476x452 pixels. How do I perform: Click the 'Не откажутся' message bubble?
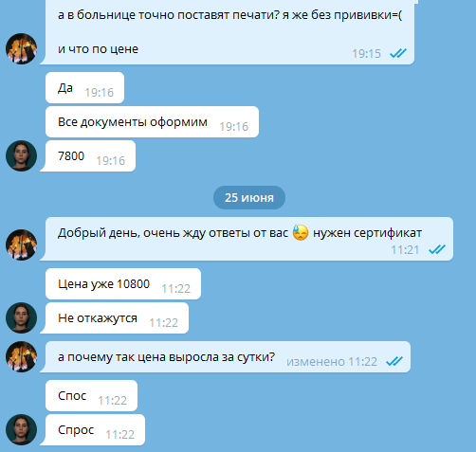pos(115,317)
